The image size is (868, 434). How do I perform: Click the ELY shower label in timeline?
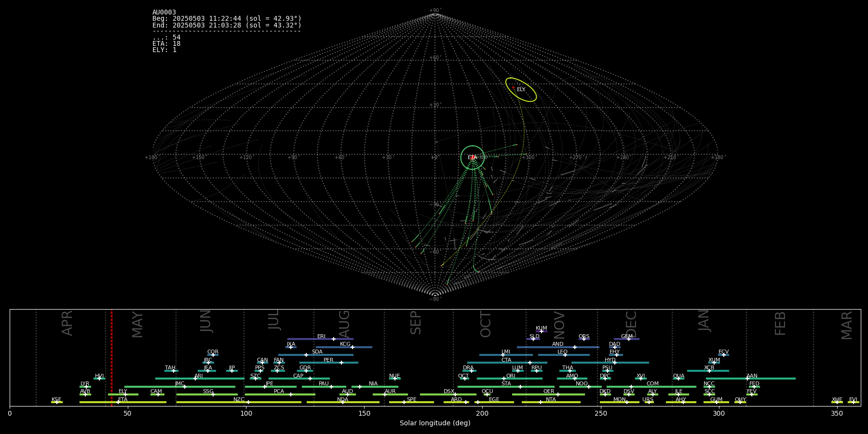[x=123, y=392]
